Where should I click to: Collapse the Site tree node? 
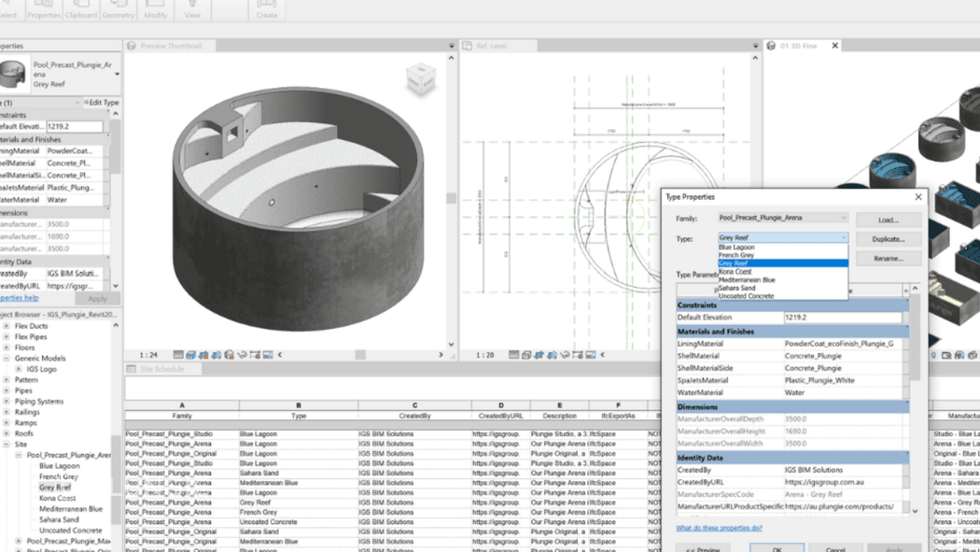[x=7, y=445]
